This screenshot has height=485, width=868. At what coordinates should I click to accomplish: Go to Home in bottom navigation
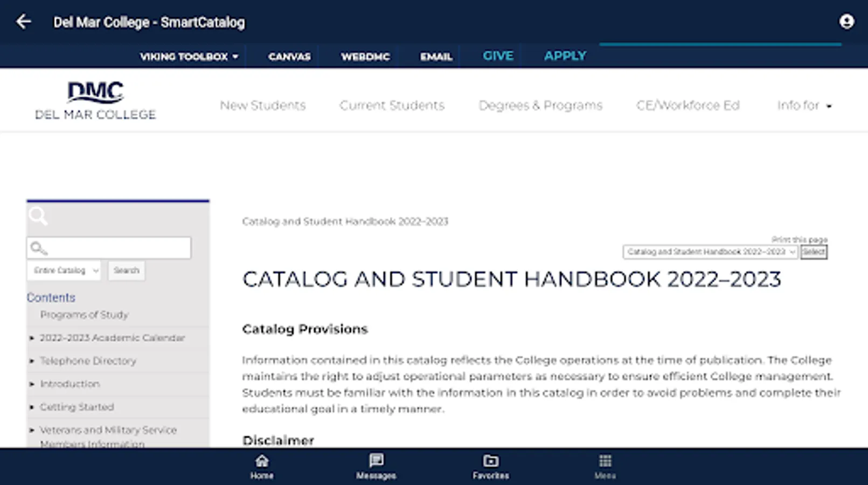[261, 467]
